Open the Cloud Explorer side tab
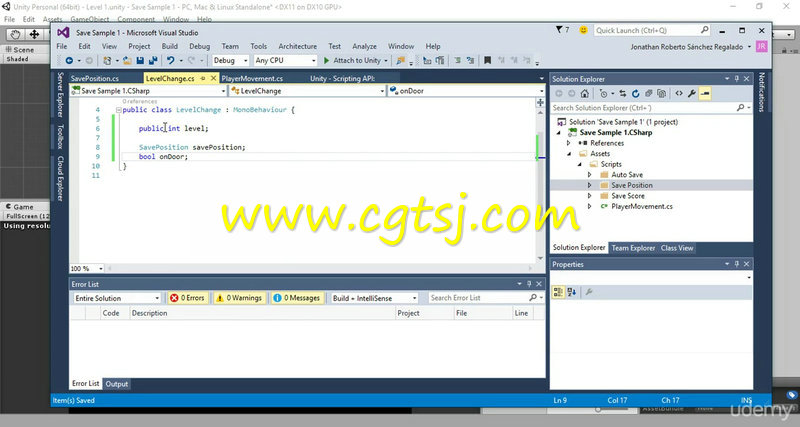 (60, 179)
